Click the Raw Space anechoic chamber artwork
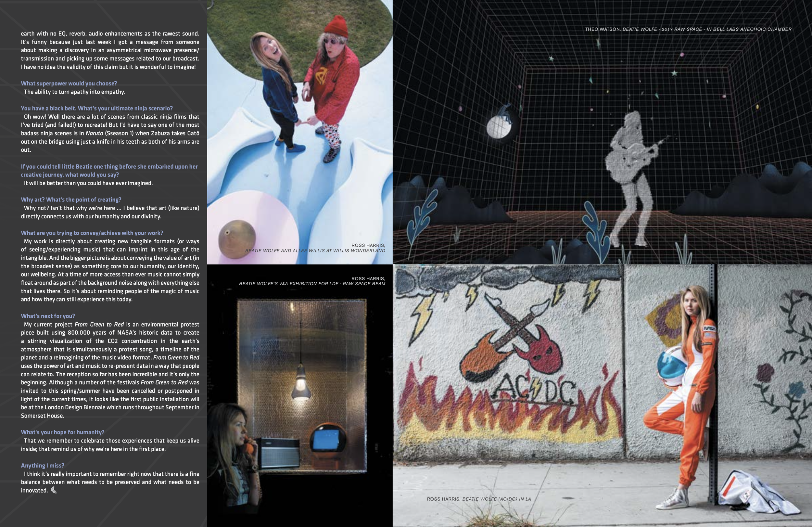Image resolution: width=812 pixels, height=527 pixels. pyautogui.click(x=602, y=143)
